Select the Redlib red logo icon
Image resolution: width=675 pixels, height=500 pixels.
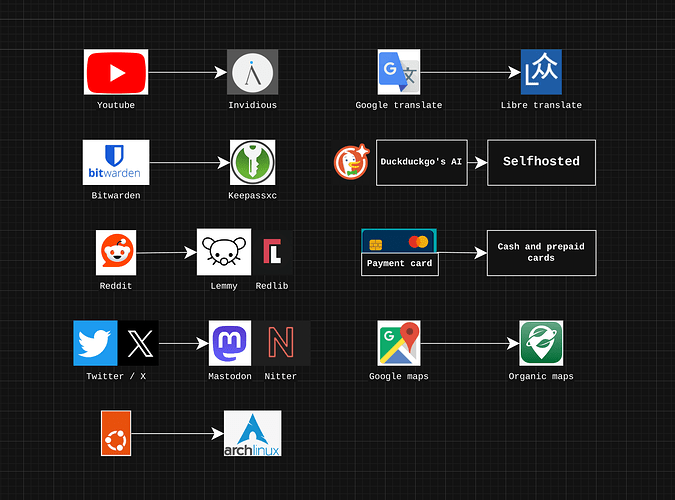(x=272, y=252)
